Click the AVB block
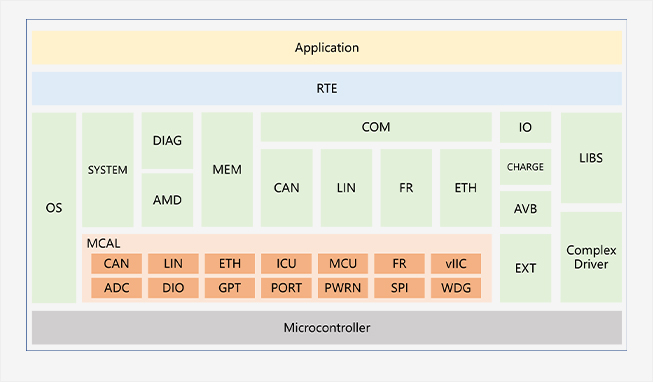This screenshot has height=382, width=653. pos(525,209)
